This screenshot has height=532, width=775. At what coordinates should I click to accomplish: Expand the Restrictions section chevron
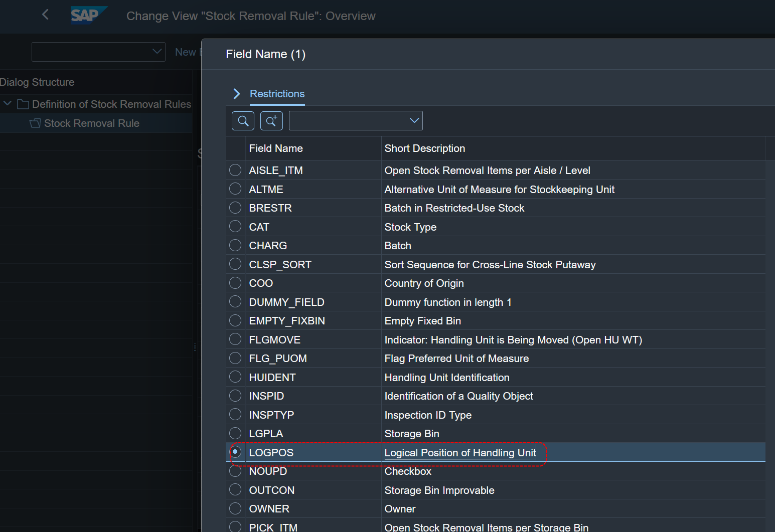237,94
